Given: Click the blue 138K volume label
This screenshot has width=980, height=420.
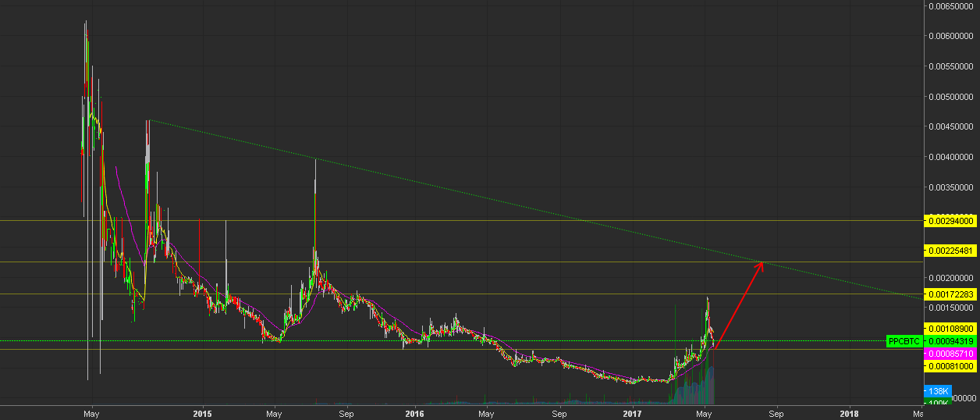Looking at the screenshot, I should pos(936,390).
